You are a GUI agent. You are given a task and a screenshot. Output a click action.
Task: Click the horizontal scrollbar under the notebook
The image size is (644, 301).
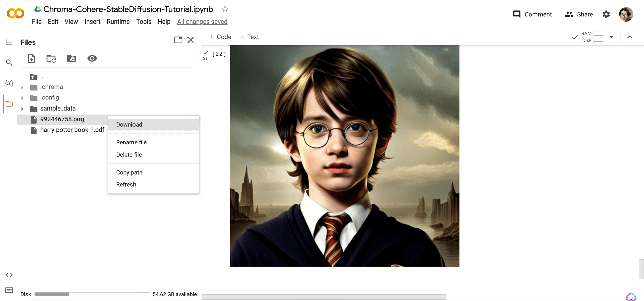(x=324, y=297)
